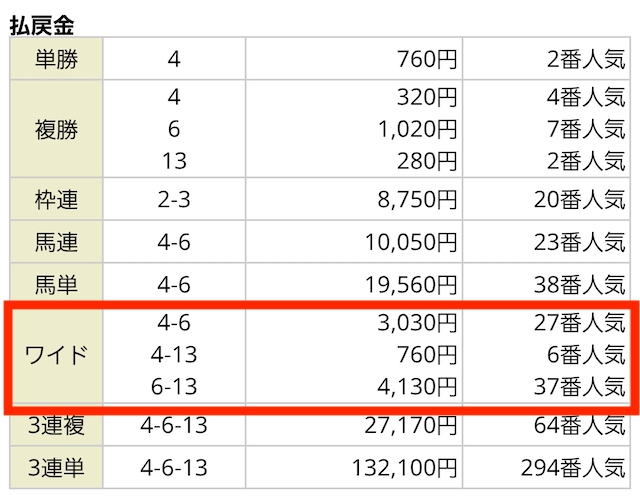The image size is (640, 497).
Task: Select the 1,020円 place payout
Action: (x=418, y=130)
